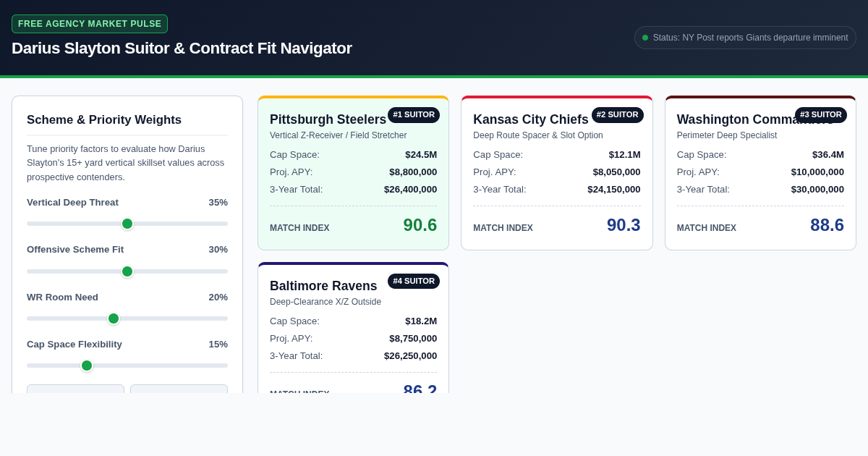This screenshot has width=868, height=456.
Task: Adjust the Cap Space Flexibility slider
Action: pos(127,366)
